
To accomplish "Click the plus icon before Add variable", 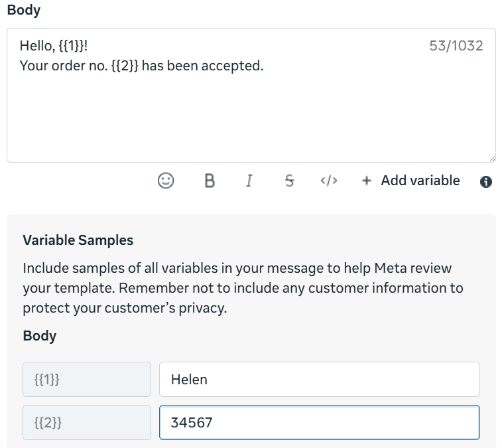I will pos(366,181).
